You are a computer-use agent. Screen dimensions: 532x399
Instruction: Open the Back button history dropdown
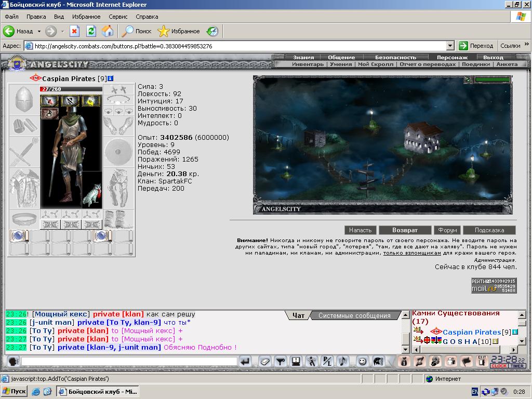coord(39,31)
